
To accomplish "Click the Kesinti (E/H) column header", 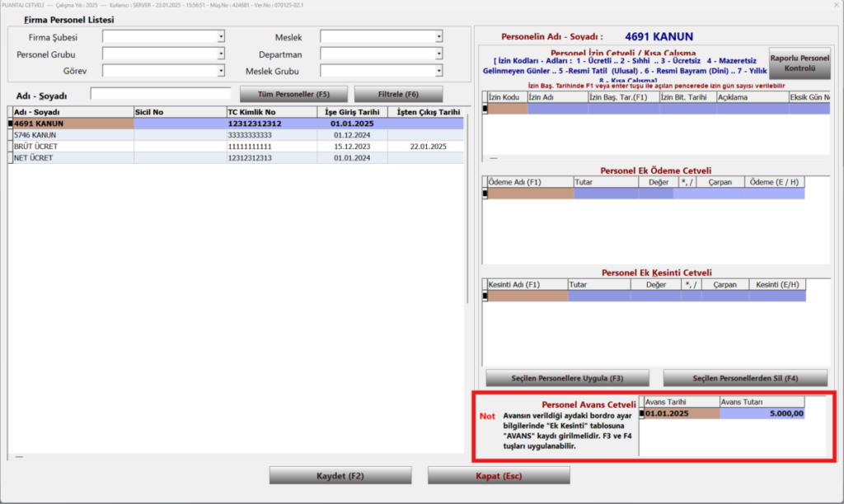I will point(777,285).
